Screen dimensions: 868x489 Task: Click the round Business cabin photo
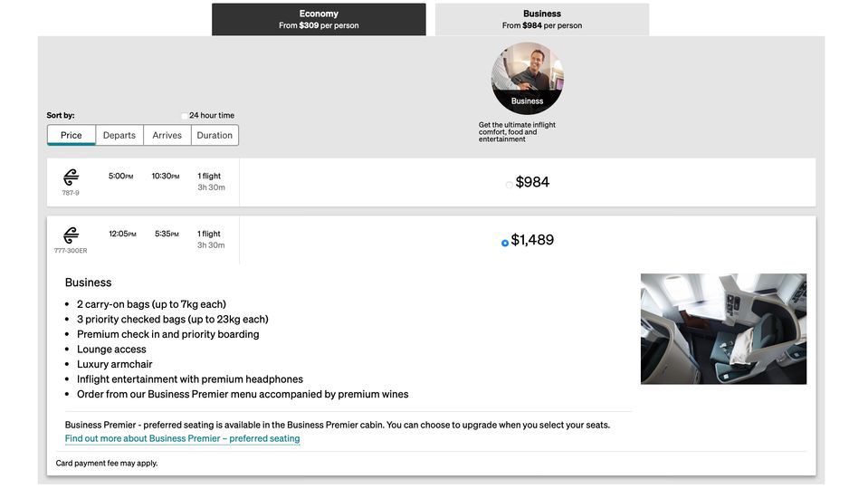point(527,78)
